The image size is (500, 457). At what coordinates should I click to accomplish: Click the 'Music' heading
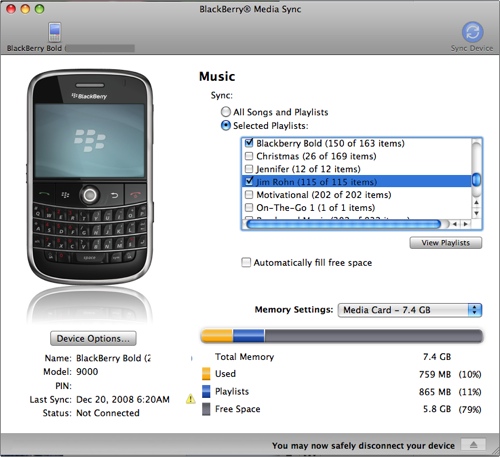click(x=217, y=76)
